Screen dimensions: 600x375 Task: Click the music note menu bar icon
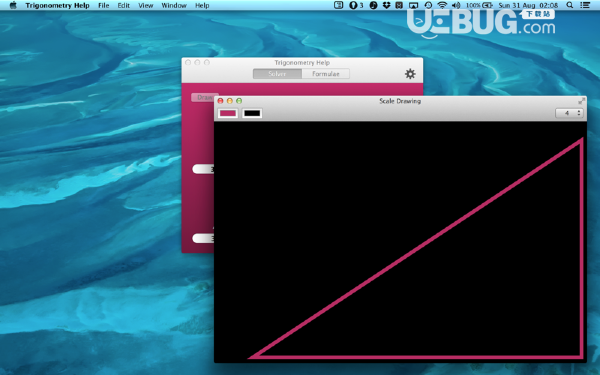[373, 5]
